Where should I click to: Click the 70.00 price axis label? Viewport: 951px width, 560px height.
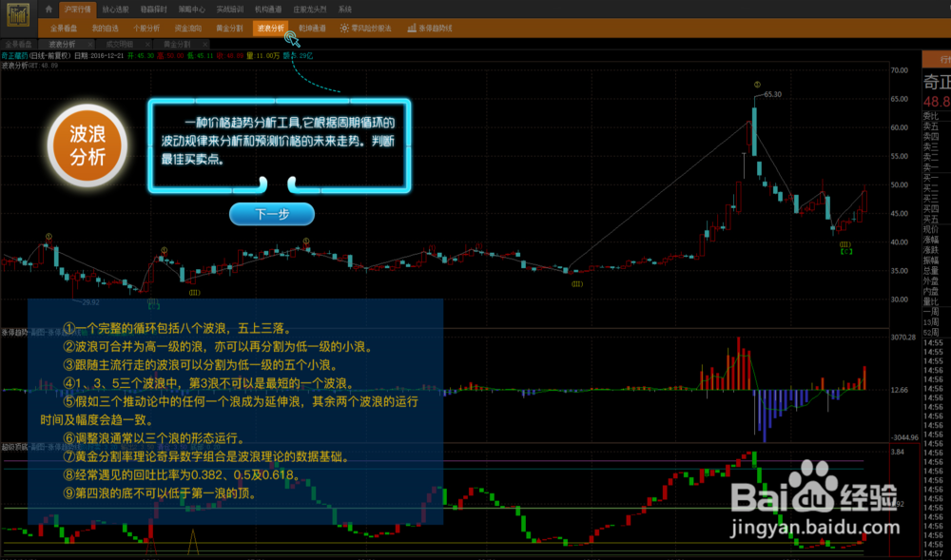coord(900,70)
